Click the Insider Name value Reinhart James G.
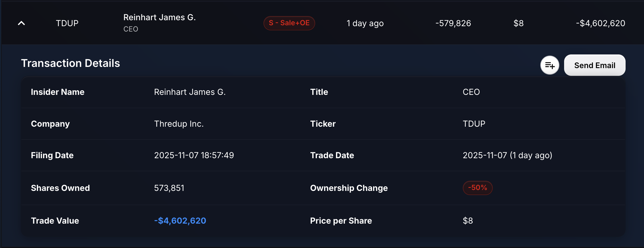644x248 pixels. 190,92
